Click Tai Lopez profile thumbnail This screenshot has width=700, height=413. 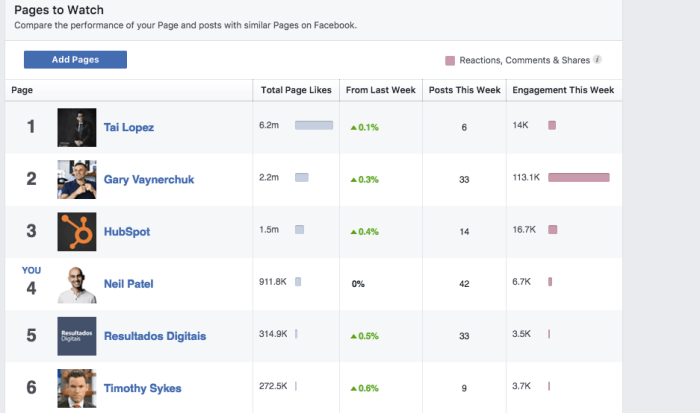coord(77,127)
